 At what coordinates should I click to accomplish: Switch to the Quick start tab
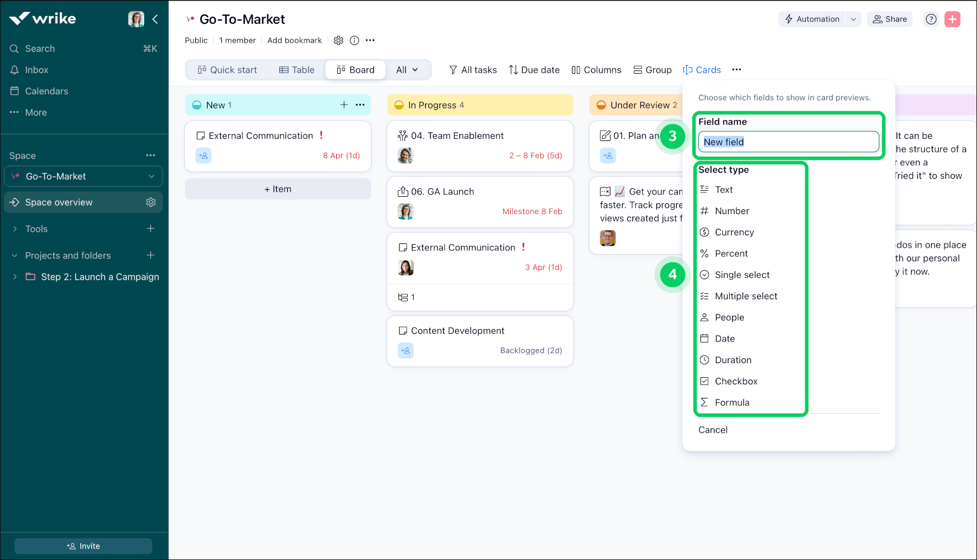click(228, 69)
